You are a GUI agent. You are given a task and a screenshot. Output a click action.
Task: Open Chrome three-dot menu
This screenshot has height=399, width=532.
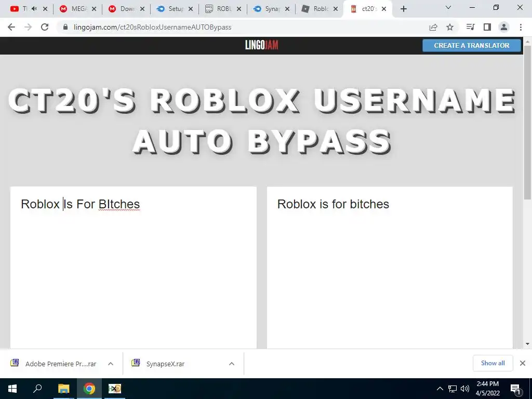coord(521,27)
